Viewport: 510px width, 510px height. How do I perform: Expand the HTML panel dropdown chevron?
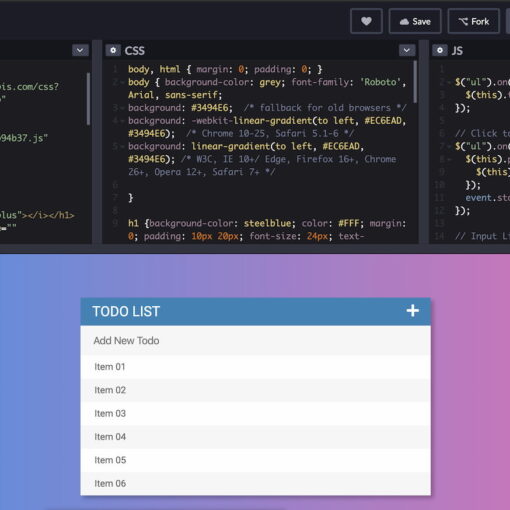tap(80, 50)
